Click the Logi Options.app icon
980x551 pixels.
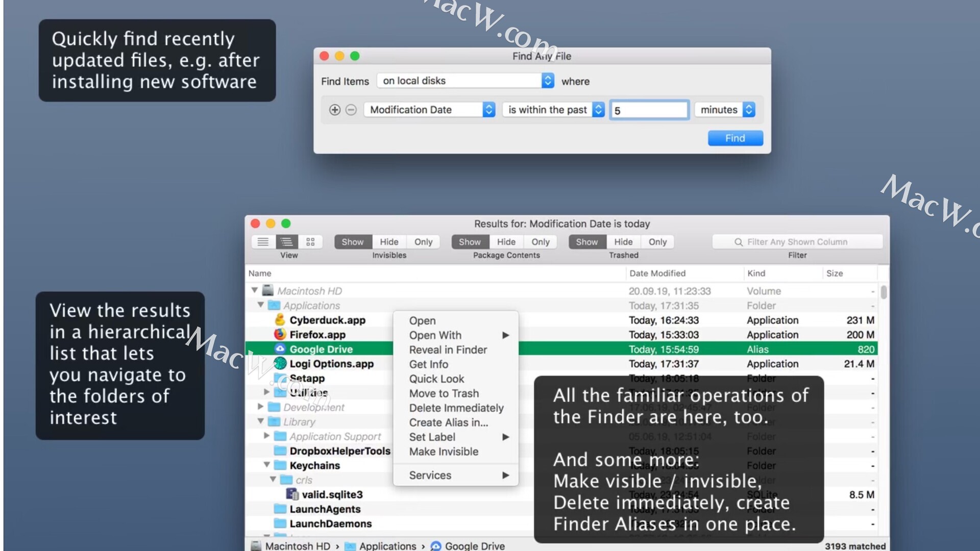pos(280,364)
